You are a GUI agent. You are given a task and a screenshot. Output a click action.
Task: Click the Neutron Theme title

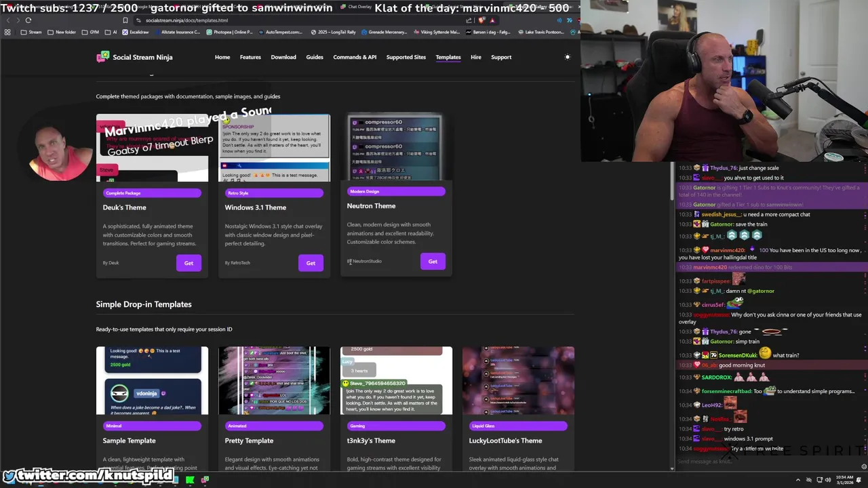(x=371, y=206)
